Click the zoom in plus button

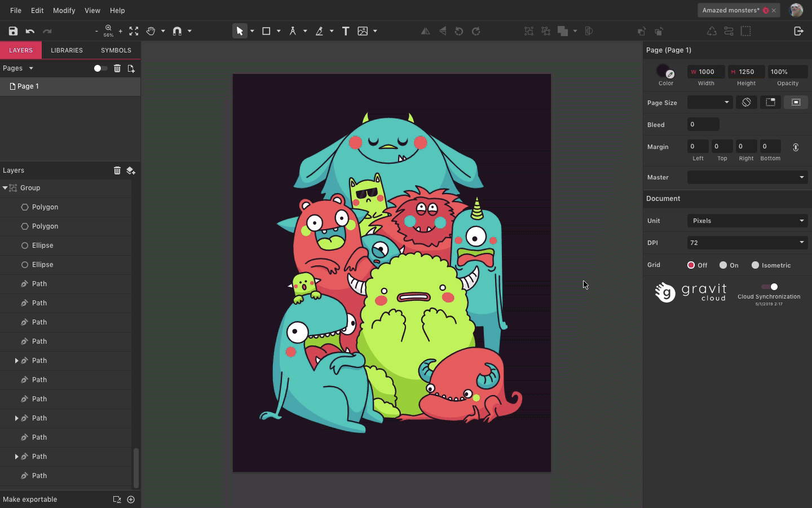[x=120, y=31]
